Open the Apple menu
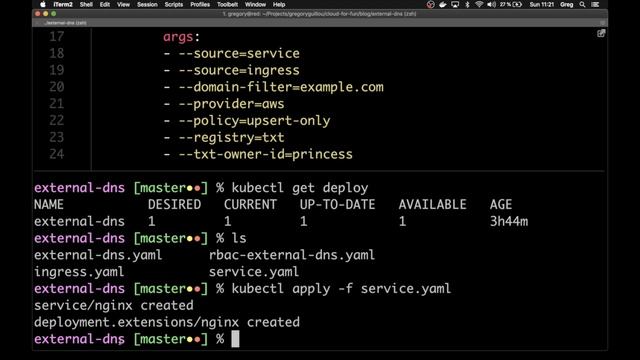This screenshot has width=640, height=360. coord(43,4)
